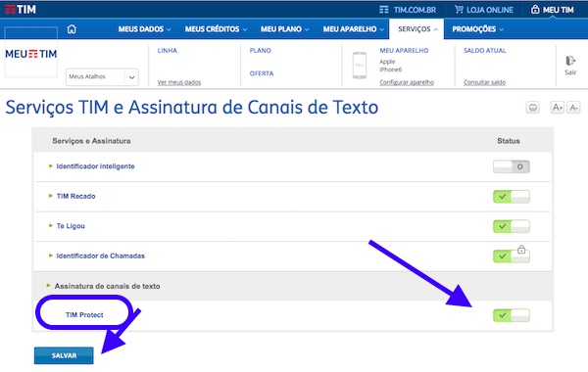Click the OFERTA text
This screenshot has height=372, width=588.
click(262, 73)
